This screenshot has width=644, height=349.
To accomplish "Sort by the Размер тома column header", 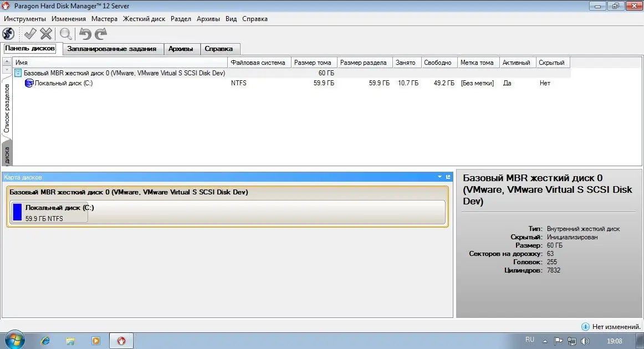I will point(314,63).
